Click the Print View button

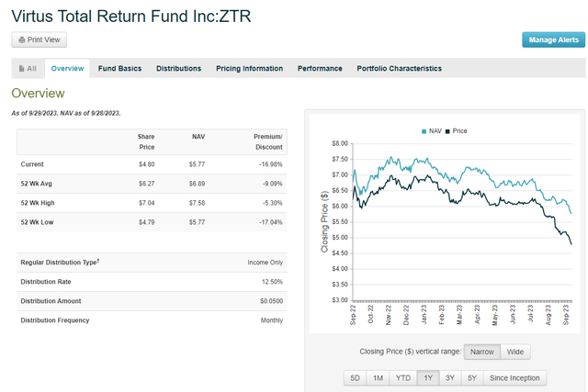pos(39,39)
